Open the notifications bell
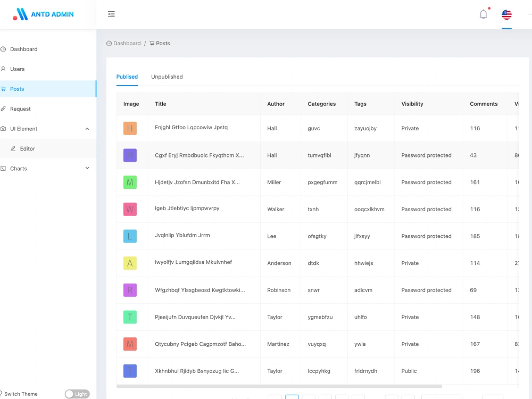The height and width of the screenshot is (399, 532). point(483,14)
